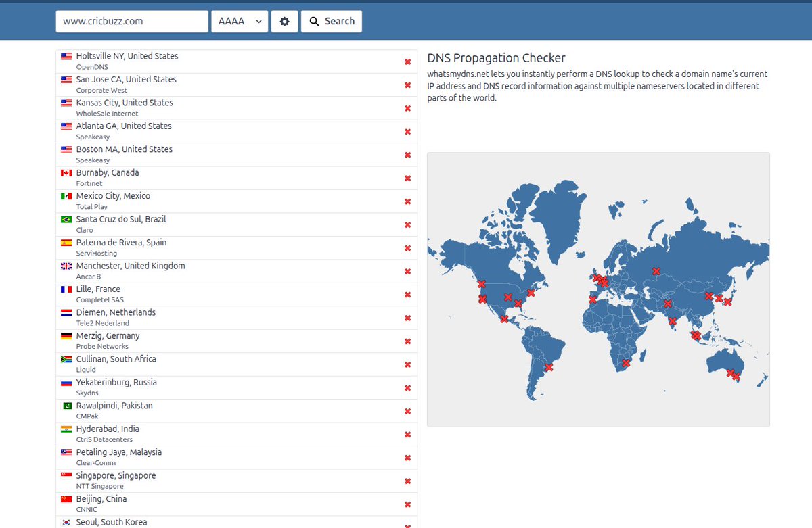Click the red X status for Merzig, Germany

(x=407, y=341)
